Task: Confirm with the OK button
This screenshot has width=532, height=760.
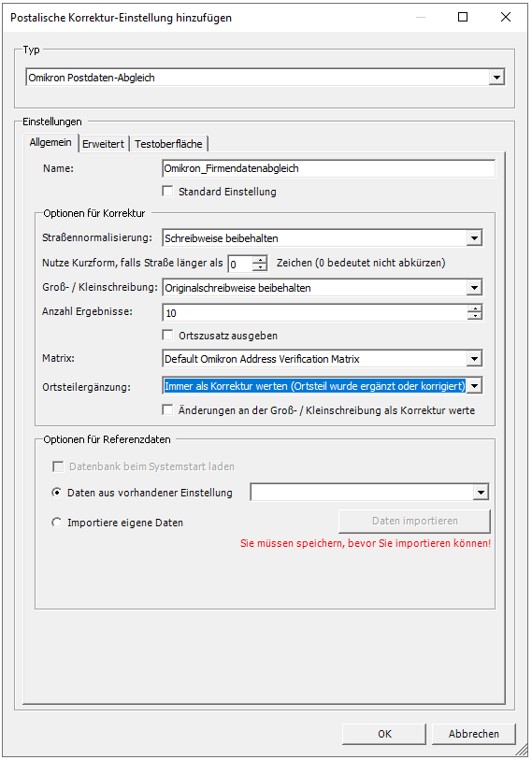Action: [384, 734]
